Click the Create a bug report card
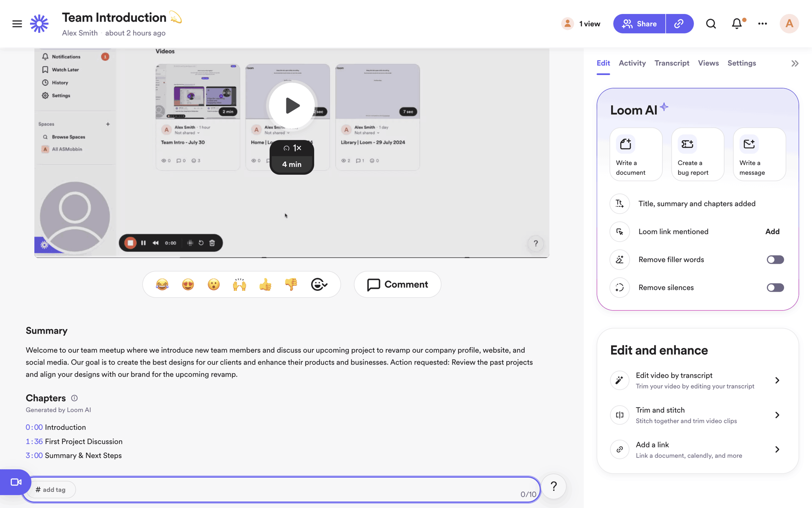Image resolution: width=812 pixels, height=508 pixels. point(698,155)
